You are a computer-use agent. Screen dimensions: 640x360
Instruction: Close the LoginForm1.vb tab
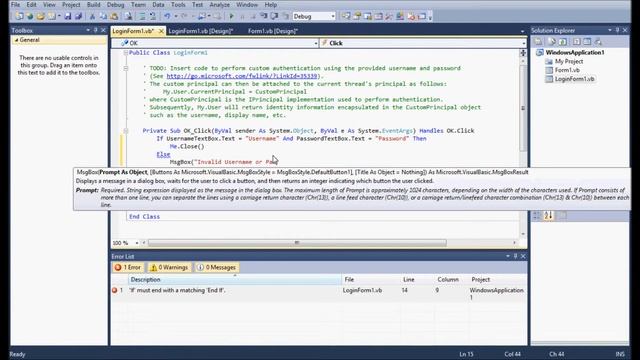tap(161, 31)
